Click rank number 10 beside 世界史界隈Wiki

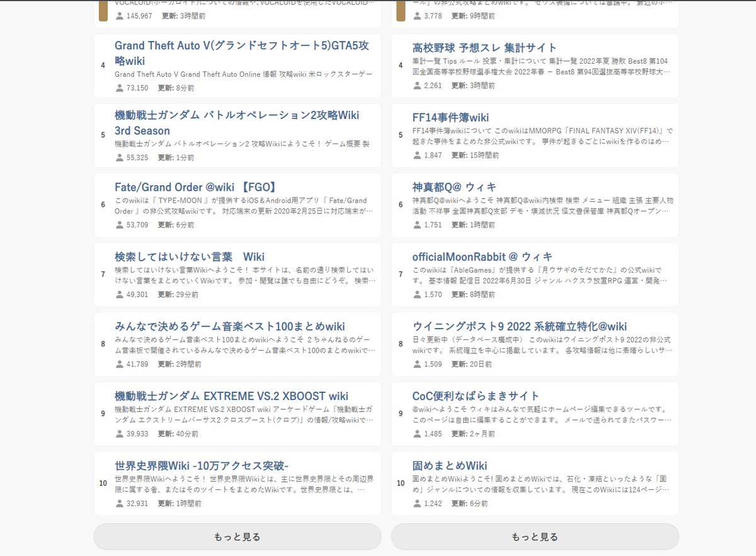click(x=103, y=483)
